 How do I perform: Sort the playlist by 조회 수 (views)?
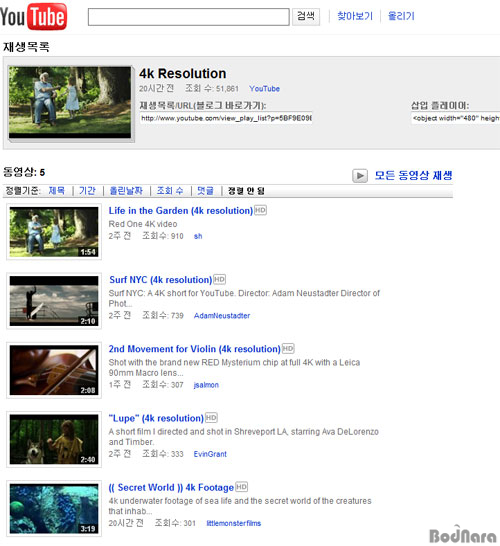click(x=170, y=190)
